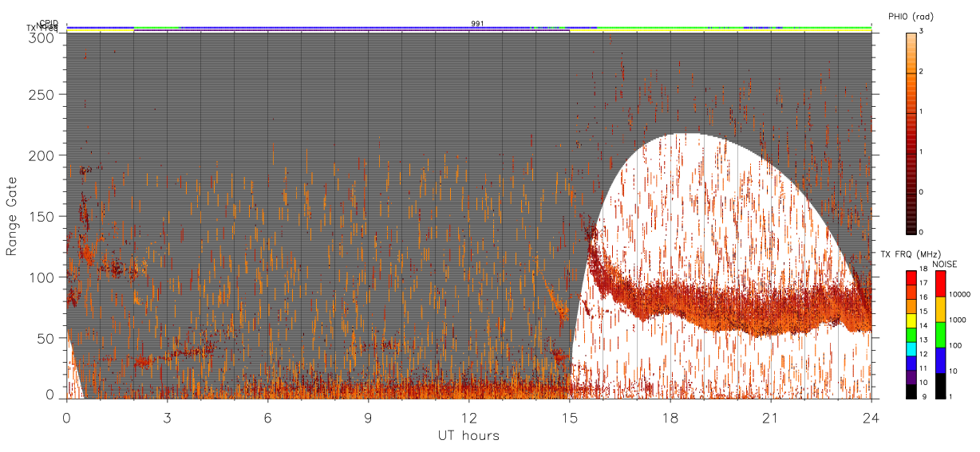980x452 pixels.
Task: Click the PHI0 colorbar value 2
Action: (x=923, y=73)
